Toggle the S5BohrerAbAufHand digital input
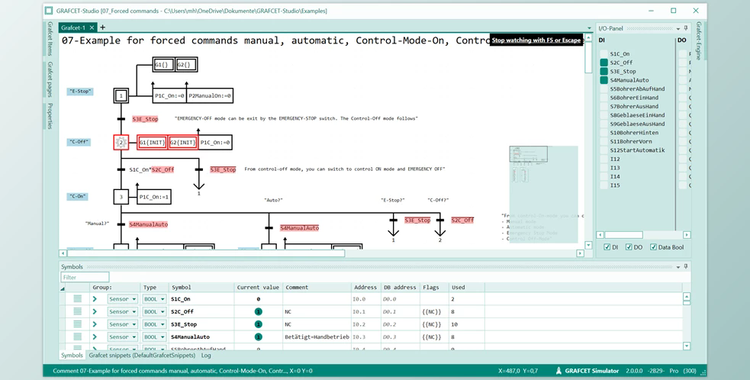Viewport: 750px width, 380px height. pyautogui.click(x=604, y=89)
